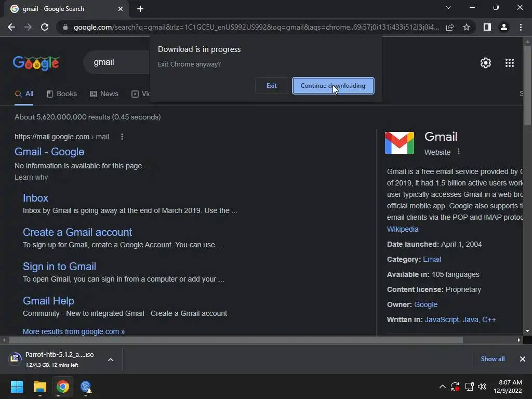Bookmark this page with the star icon
Screen dimensions: 532x399
[x=467, y=27]
